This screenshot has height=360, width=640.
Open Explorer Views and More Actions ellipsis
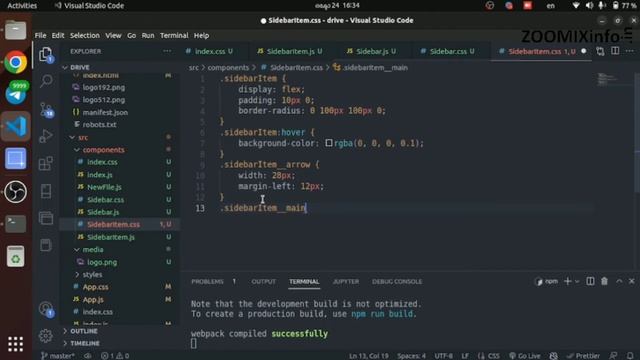pos(167,51)
